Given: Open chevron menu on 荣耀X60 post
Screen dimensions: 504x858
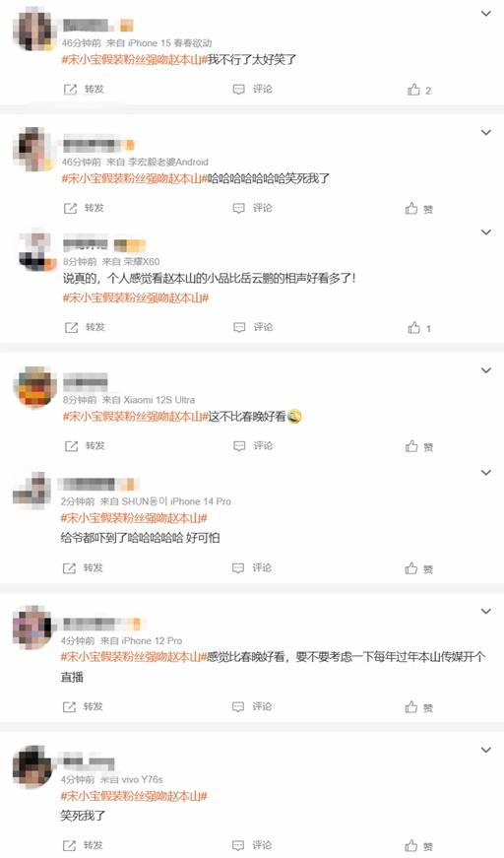Looking at the screenshot, I should tap(486, 232).
